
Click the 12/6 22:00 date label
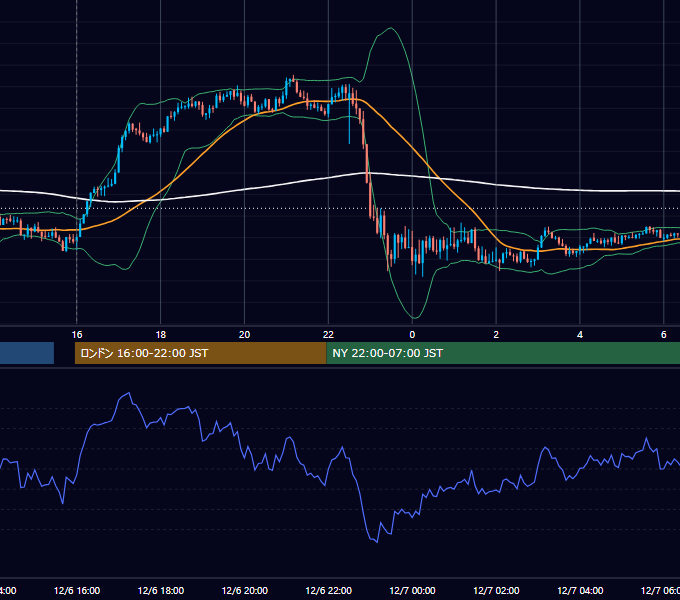tap(329, 590)
